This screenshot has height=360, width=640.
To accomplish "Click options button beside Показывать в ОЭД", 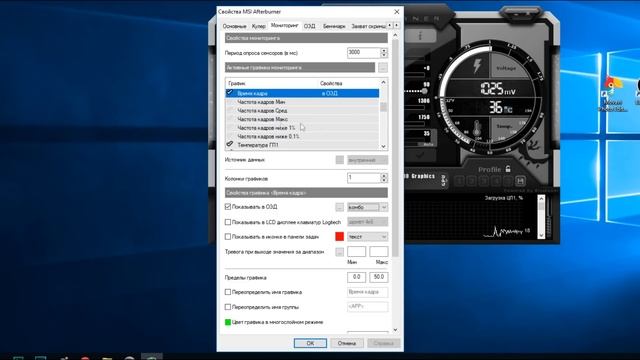I will click(340, 207).
